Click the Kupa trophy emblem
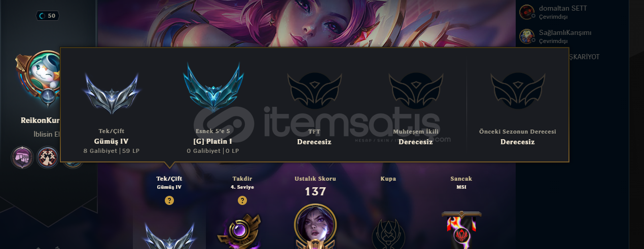The height and width of the screenshot is (249, 644). pos(388,233)
